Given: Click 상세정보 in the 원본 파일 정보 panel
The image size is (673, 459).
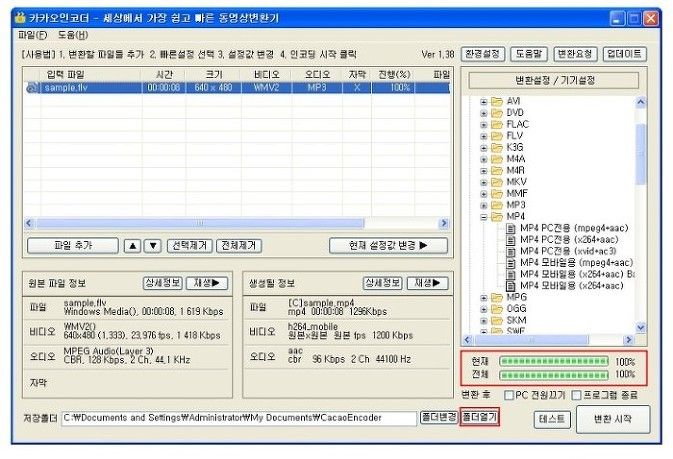Looking at the screenshot, I should coord(163,283).
